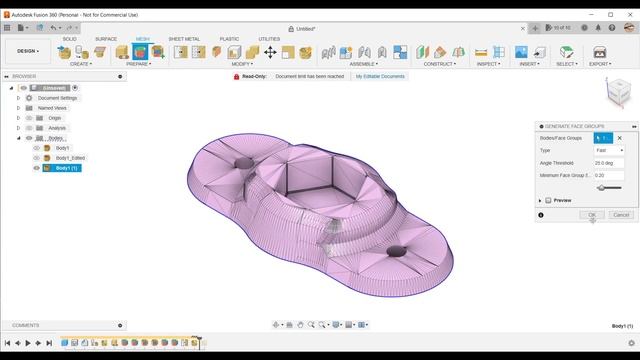The image size is (640, 360).
Task: Click the Combine icon in Modify
Action: 252,52
